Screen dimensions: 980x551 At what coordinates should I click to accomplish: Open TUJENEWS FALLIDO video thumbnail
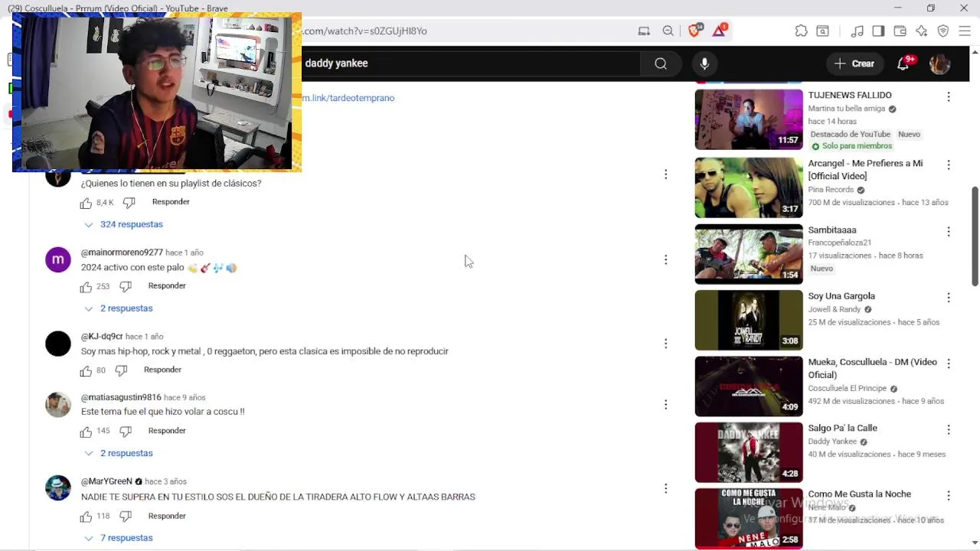click(x=749, y=119)
